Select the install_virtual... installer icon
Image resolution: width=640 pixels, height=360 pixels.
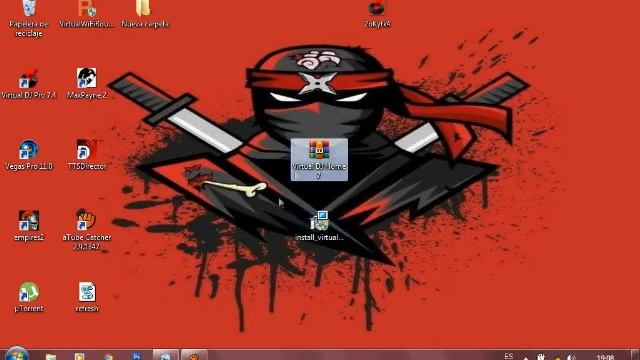[x=319, y=226]
